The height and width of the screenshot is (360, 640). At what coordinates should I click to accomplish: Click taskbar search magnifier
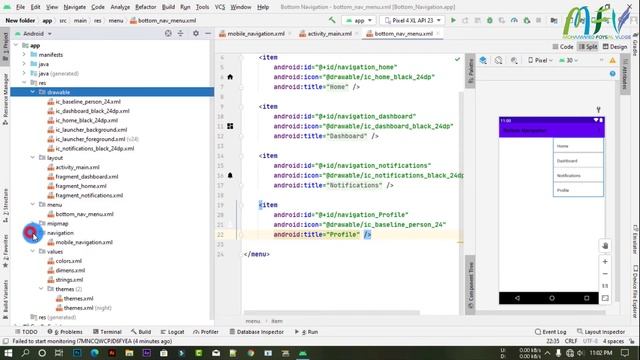pos(25,353)
